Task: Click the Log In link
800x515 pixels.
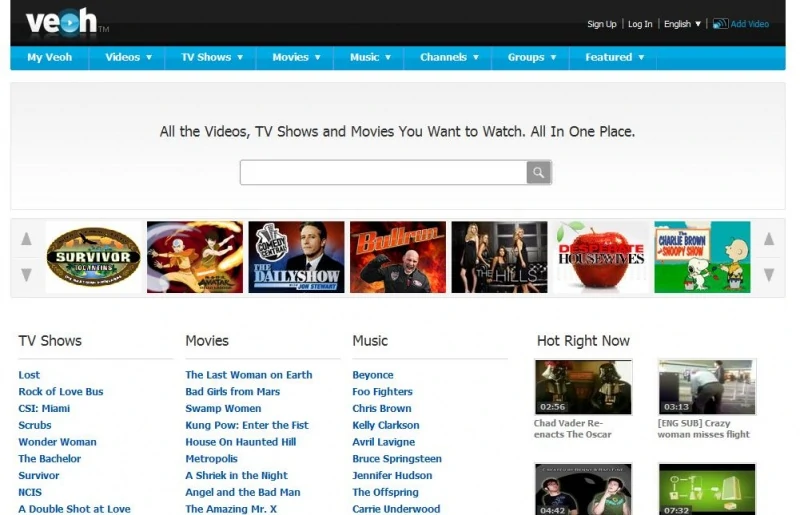Action: point(640,24)
